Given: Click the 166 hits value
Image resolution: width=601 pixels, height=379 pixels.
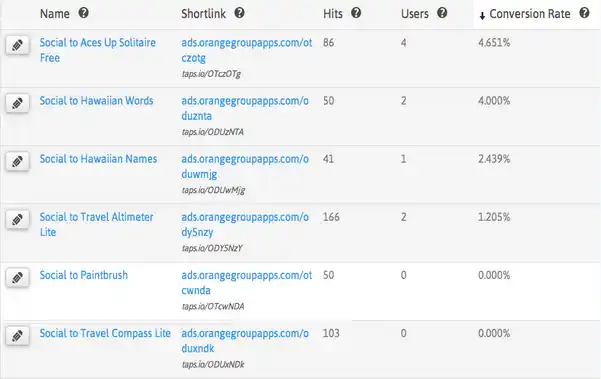Looking at the screenshot, I should 331,217.
